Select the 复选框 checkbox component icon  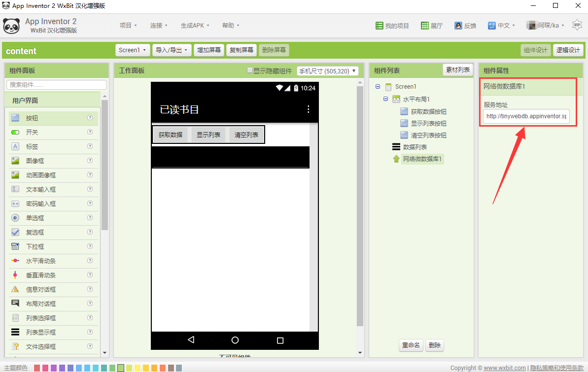click(x=15, y=232)
